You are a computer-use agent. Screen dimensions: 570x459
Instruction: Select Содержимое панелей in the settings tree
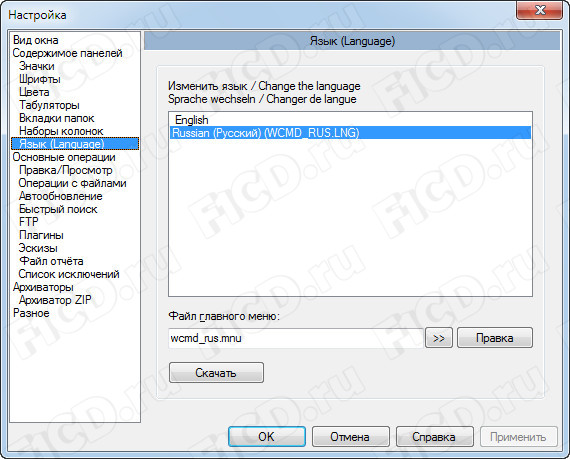click(x=67, y=53)
